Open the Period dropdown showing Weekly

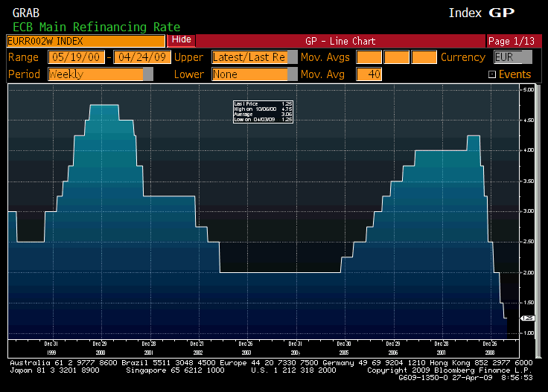[x=100, y=74]
